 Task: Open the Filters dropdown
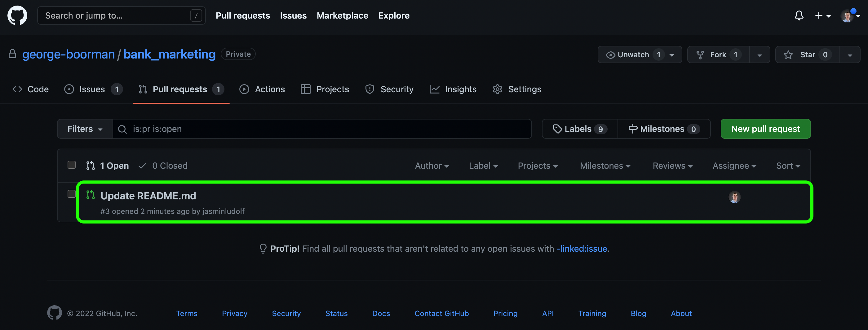tap(85, 129)
